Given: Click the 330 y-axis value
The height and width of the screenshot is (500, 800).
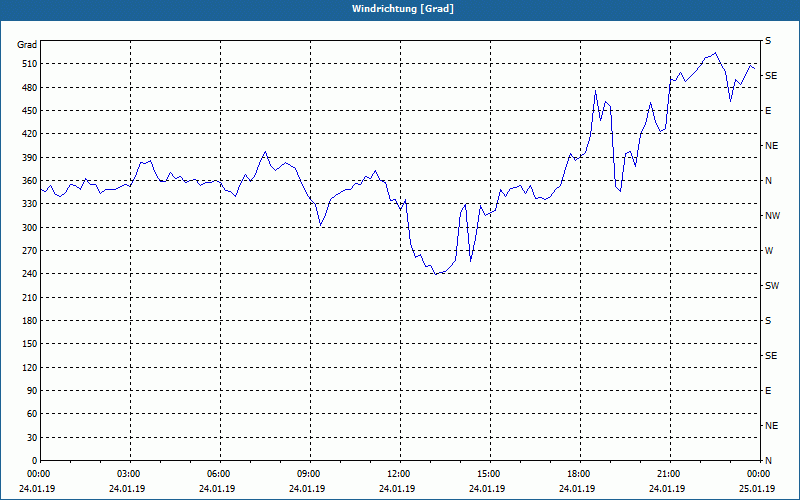Looking at the screenshot, I should point(29,204).
